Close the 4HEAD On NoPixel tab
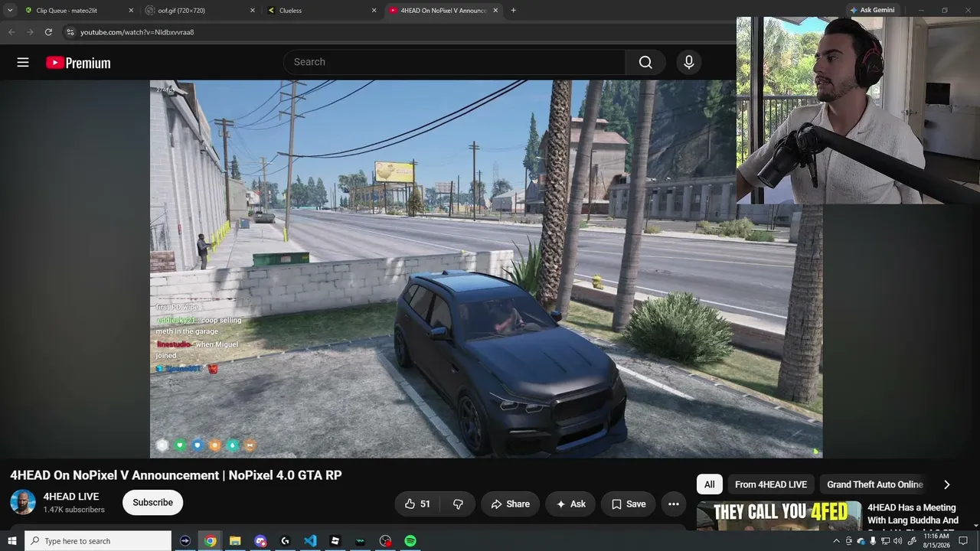 point(495,11)
